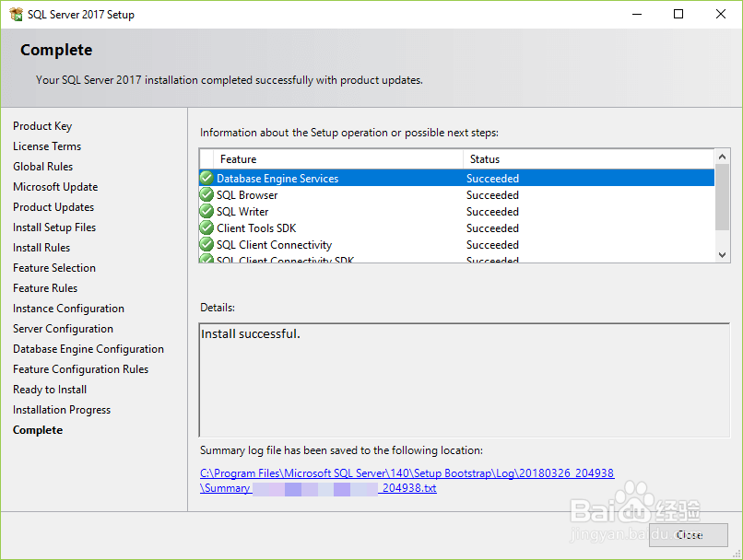Image resolution: width=743 pixels, height=560 pixels.
Task: Click Install Rules step in sidebar
Action: click(41, 248)
